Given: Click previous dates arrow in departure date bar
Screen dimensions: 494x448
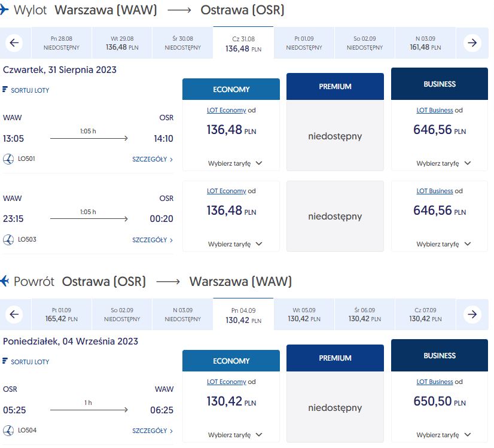Looking at the screenshot, I should click(14, 43).
